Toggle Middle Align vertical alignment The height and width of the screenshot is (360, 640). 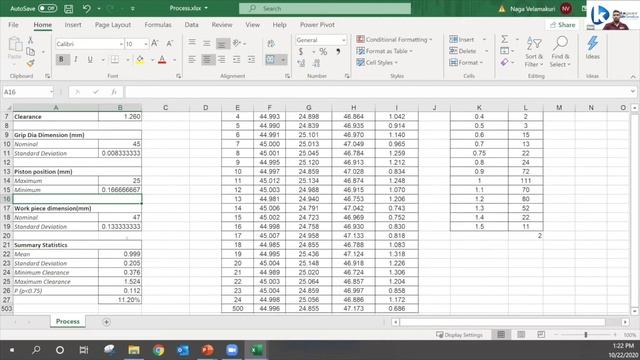(x=207, y=43)
